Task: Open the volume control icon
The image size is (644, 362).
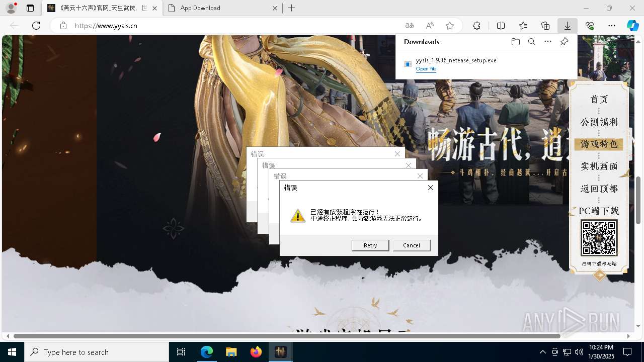Action: tap(579, 352)
